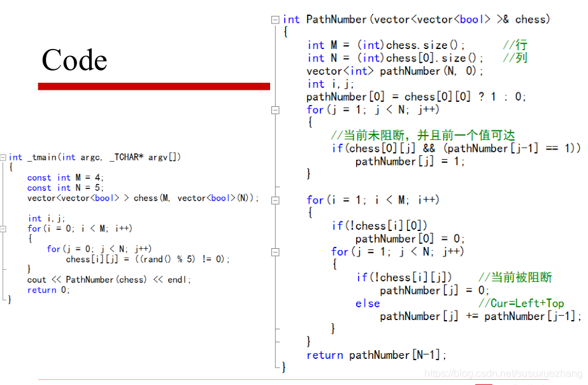Click the 'int M = (int)chess.size();' line

click(x=386, y=45)
